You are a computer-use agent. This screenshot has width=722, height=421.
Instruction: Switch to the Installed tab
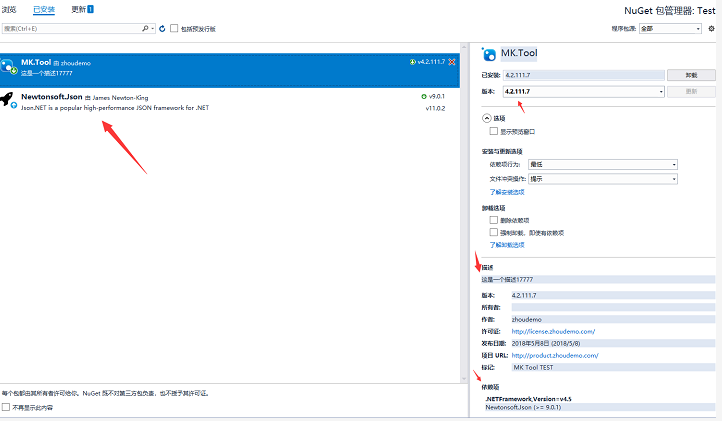(x=44, y=9)
